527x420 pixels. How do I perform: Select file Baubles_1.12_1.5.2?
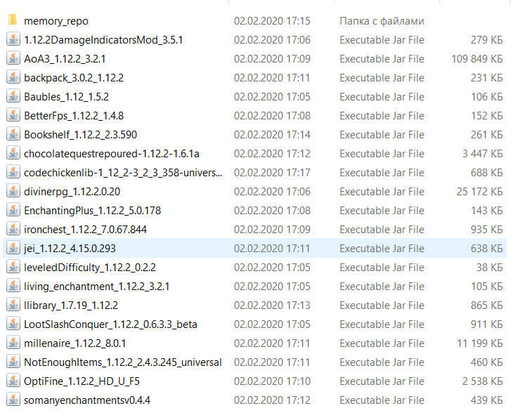click(67, 97)
